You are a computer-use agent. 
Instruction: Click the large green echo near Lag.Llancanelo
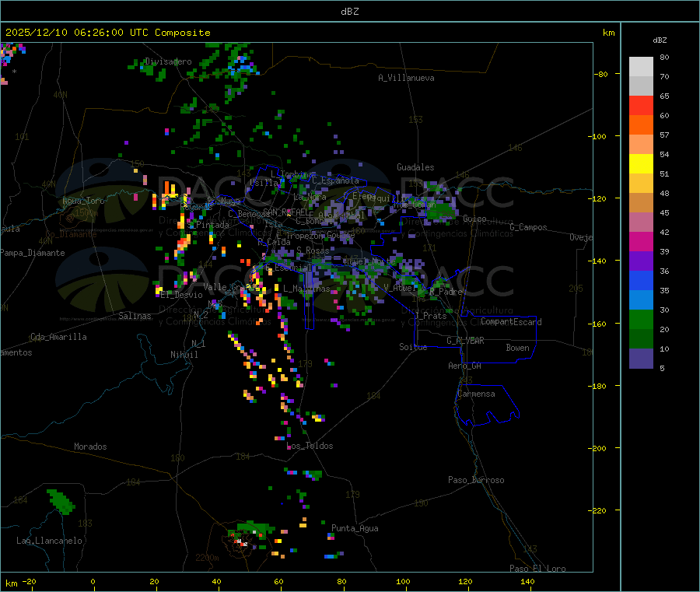(x=61, y=501)
